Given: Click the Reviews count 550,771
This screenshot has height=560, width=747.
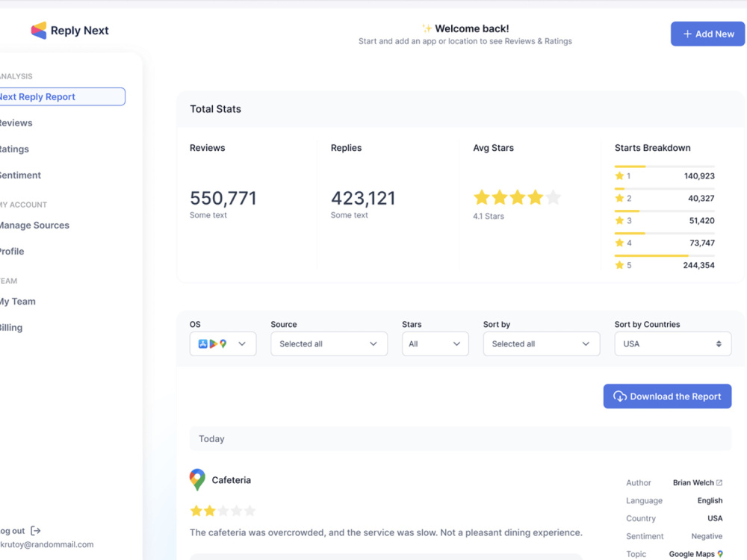Looking at the screenshot, I should click(223, 198).
